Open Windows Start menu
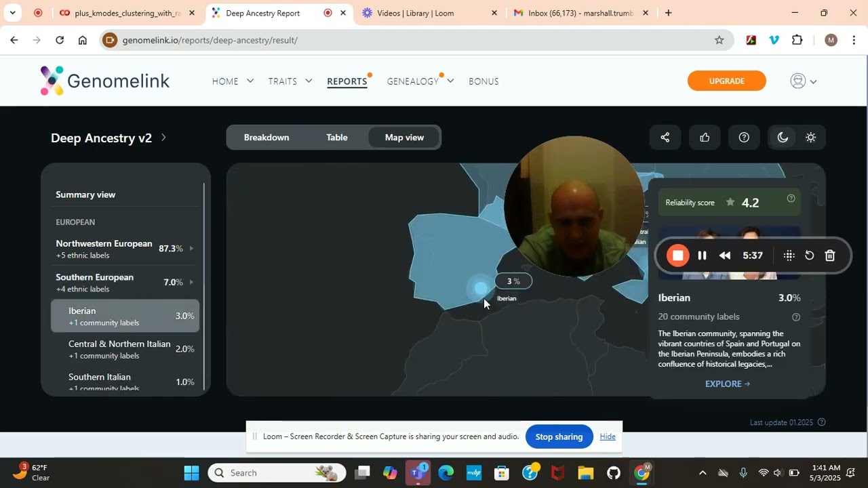The width and height of the screenshot is (868, 488). (192, 472)
